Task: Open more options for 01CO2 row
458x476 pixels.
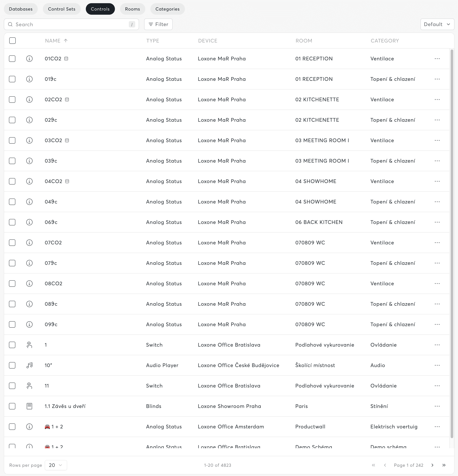Action: coord(437,58)
